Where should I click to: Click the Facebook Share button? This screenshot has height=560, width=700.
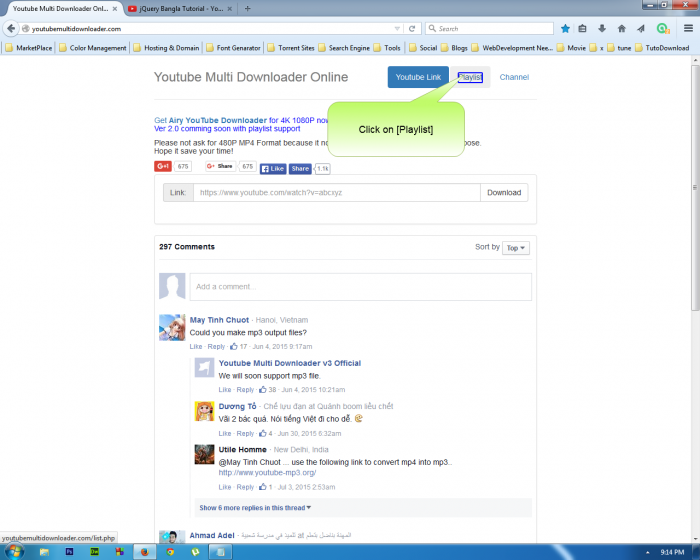300,169
